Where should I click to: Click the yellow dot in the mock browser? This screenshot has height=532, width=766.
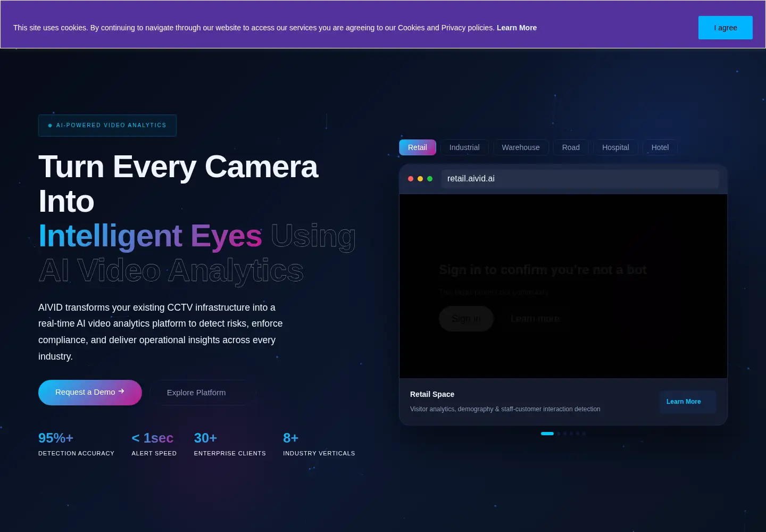420,179
